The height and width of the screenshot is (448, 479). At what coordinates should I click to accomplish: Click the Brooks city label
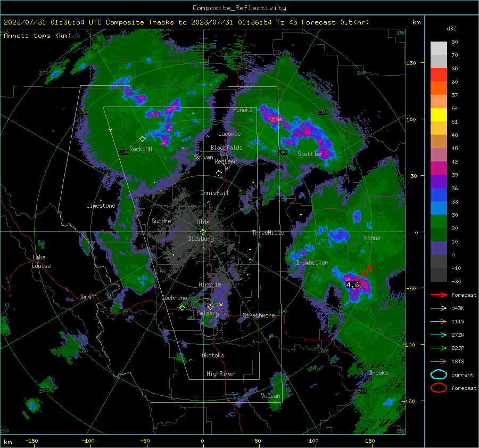tap(378, 373)
